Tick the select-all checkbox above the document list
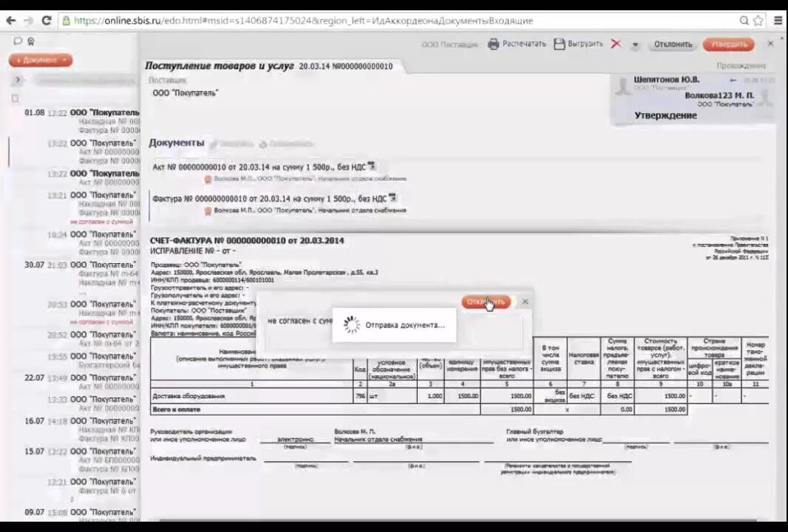The image size is (788, 532). 15,98
